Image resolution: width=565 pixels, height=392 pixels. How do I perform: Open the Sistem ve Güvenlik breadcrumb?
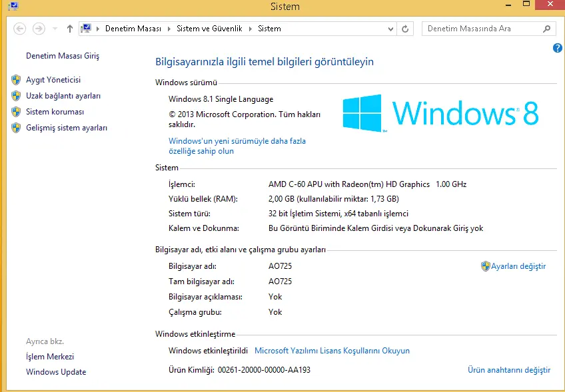click(209, 29)
